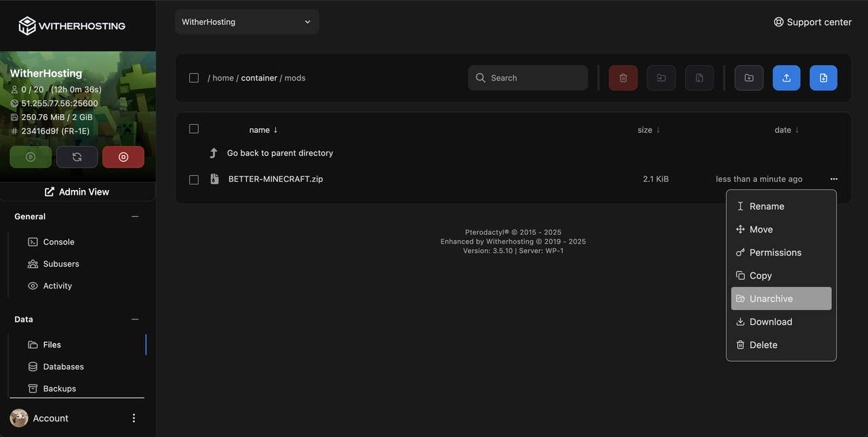Click the blue upload button
Screen dimensions: 868x437
[787, 78]
